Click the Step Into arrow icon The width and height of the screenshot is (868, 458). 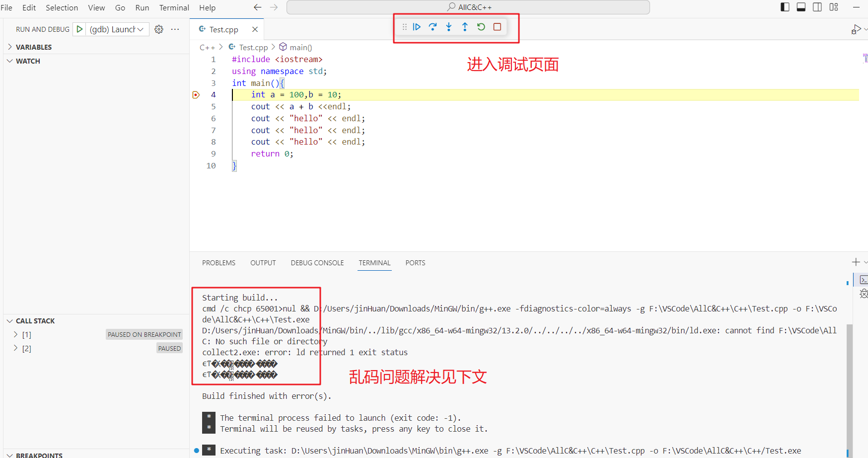[x=449, y=27]
